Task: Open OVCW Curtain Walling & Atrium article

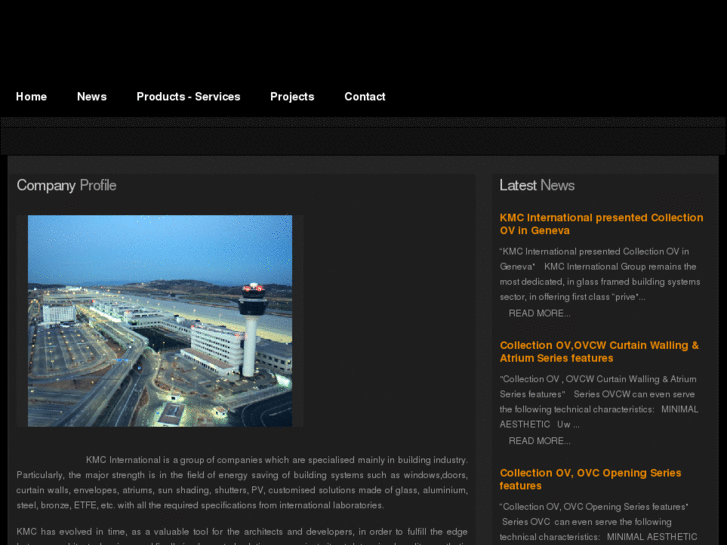Action: [x=599, y=352]
